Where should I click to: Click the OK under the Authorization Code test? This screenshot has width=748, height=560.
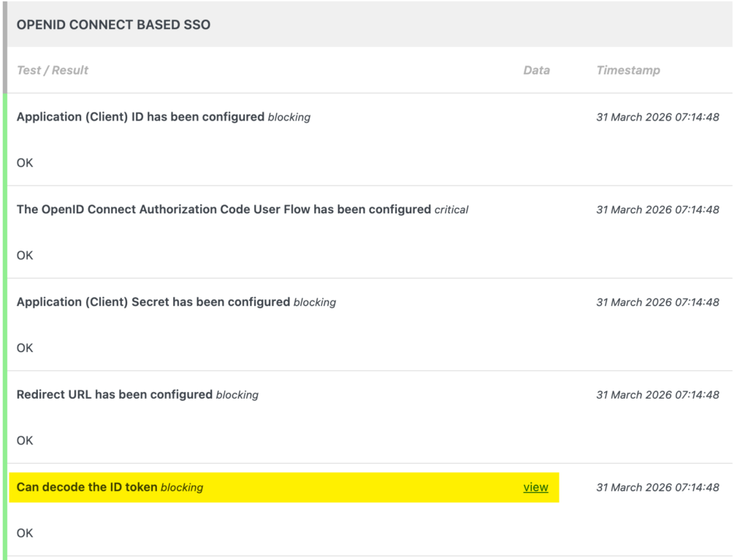click(x=24, y=256)
